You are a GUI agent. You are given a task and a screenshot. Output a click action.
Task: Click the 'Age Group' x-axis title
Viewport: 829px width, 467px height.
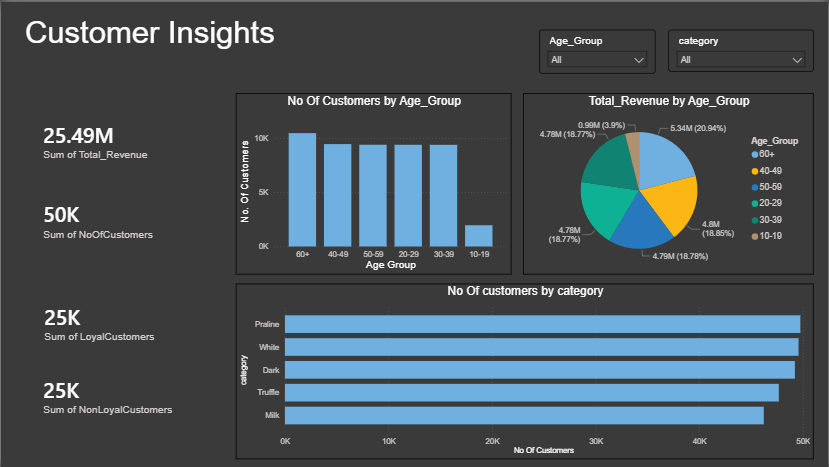391,265
